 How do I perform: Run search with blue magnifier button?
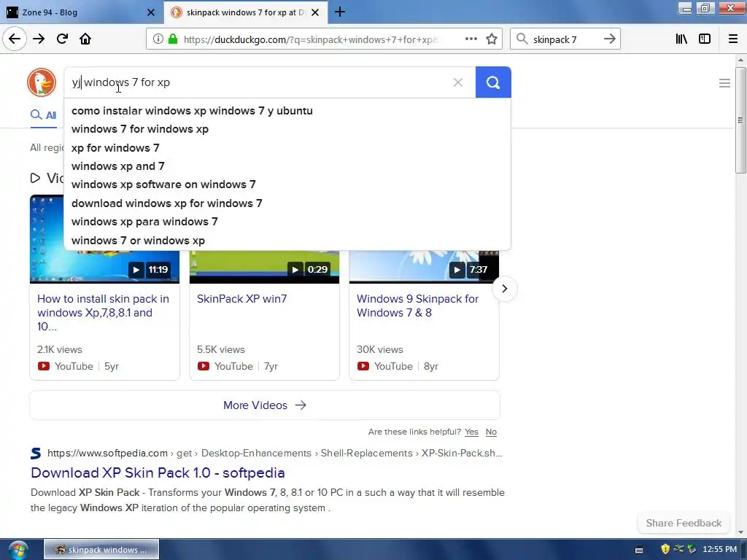pos(493,82)
